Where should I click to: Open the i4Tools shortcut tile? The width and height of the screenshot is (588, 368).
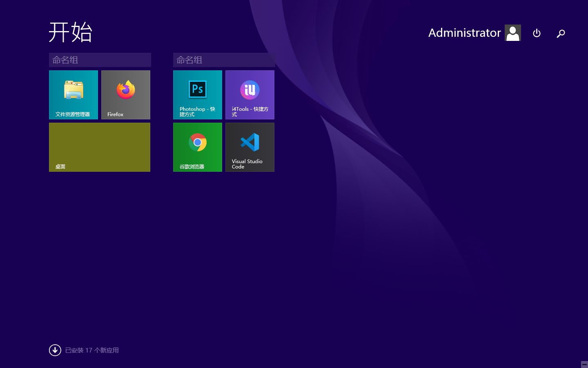(x=250, y=95)
